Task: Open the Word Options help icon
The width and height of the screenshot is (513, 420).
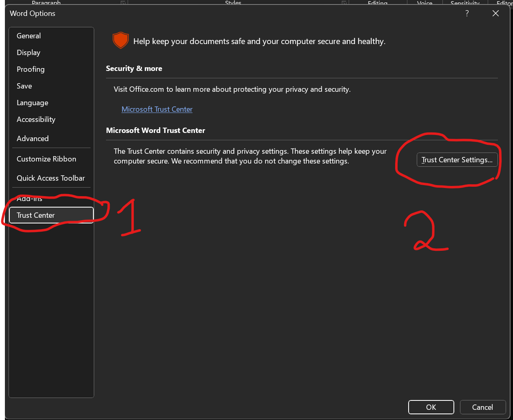Action: point(467,13)
